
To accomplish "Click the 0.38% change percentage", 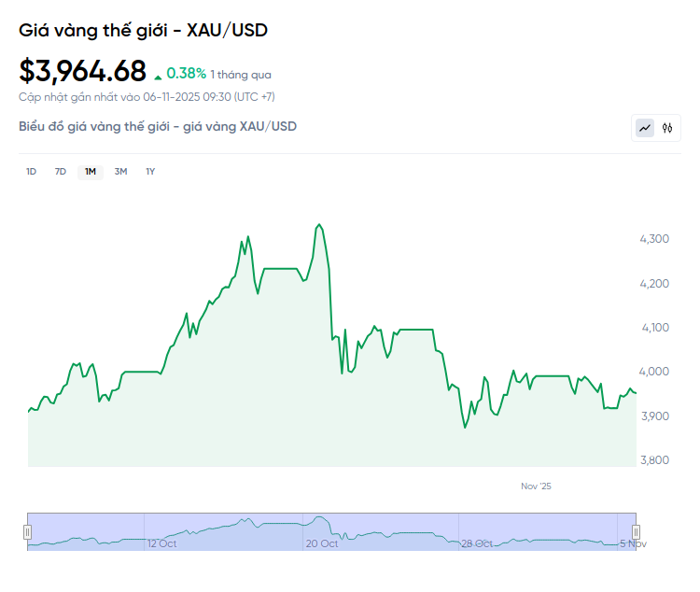I will [187, 73].
